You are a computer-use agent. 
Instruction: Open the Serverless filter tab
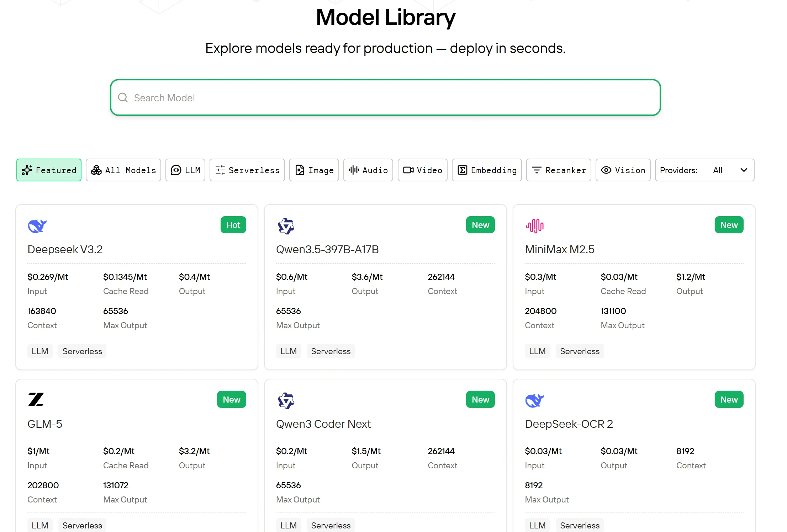(247, 170)
